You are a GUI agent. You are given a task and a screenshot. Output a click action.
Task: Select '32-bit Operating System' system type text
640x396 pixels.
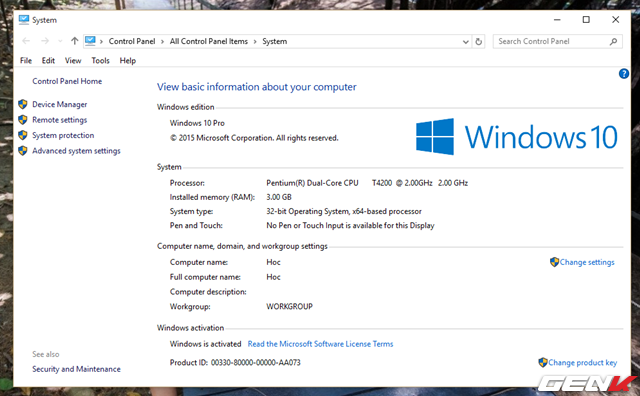click(x=307, y=211)
